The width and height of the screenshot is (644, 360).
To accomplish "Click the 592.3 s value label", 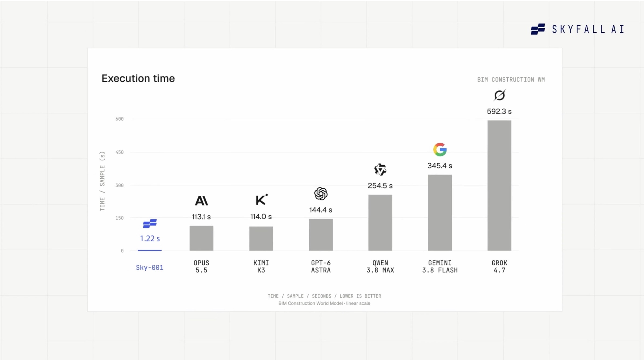I will click(499, 111).
